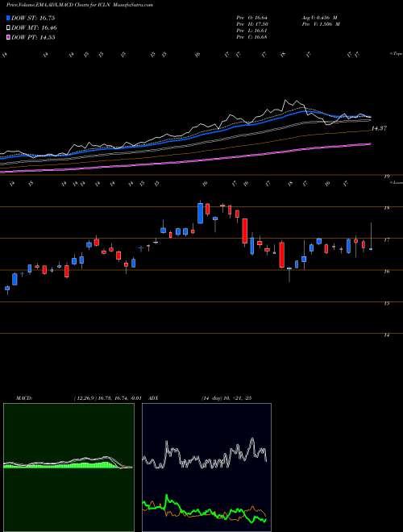Click the white DOW MT legend swatch
The height and width of the screenshot is (532, 403).
pyautogui.click(x=9, y=28)
